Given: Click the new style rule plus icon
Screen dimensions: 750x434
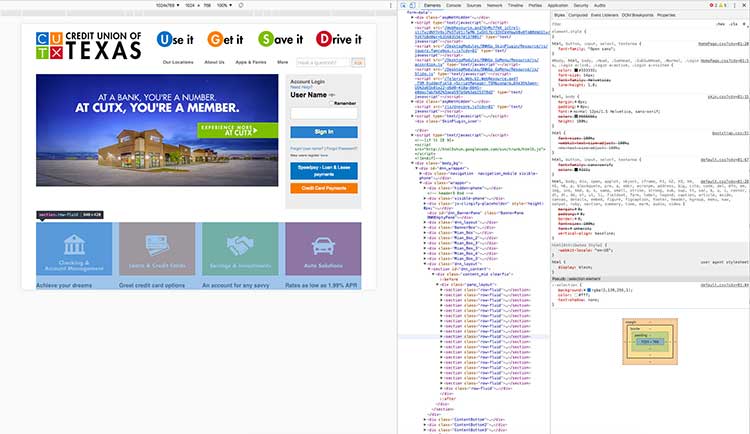Looking at the screenshot, I should pos(746,24).
